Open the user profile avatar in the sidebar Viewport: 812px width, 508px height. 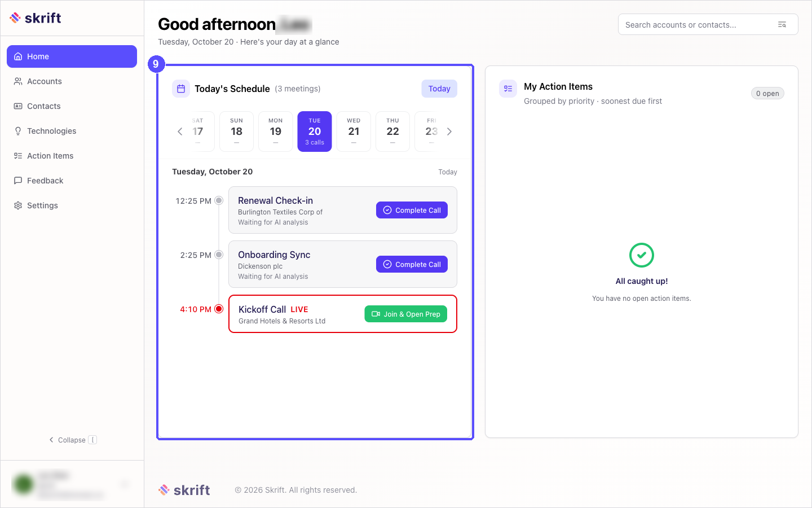(24, 484)
